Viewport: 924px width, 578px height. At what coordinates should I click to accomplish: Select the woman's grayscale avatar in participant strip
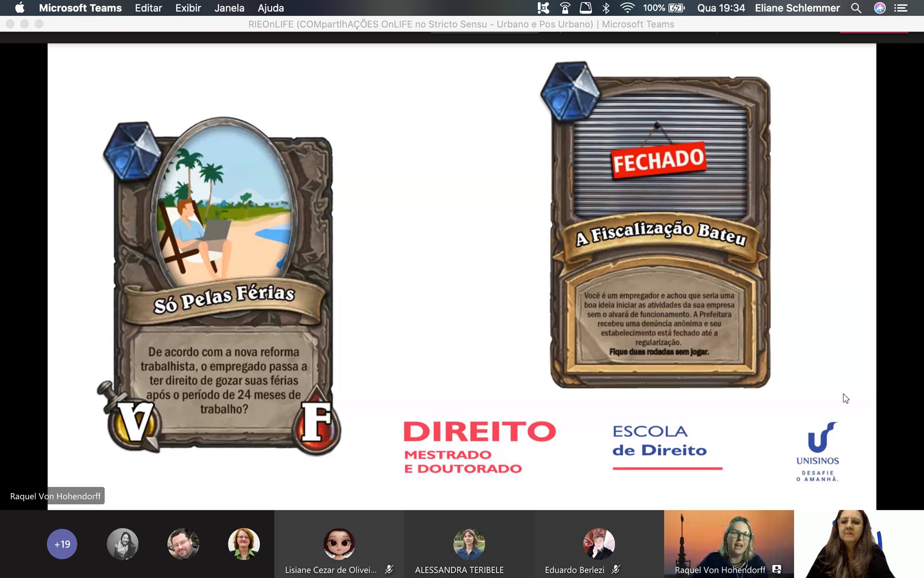click(x=123, y=544)
